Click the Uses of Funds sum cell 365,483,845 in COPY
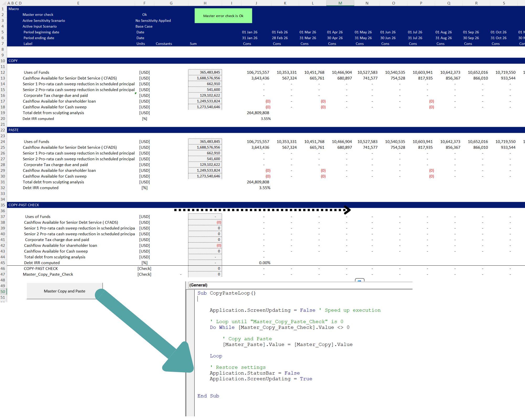The image size is (525, 420). tap(205, 72)
